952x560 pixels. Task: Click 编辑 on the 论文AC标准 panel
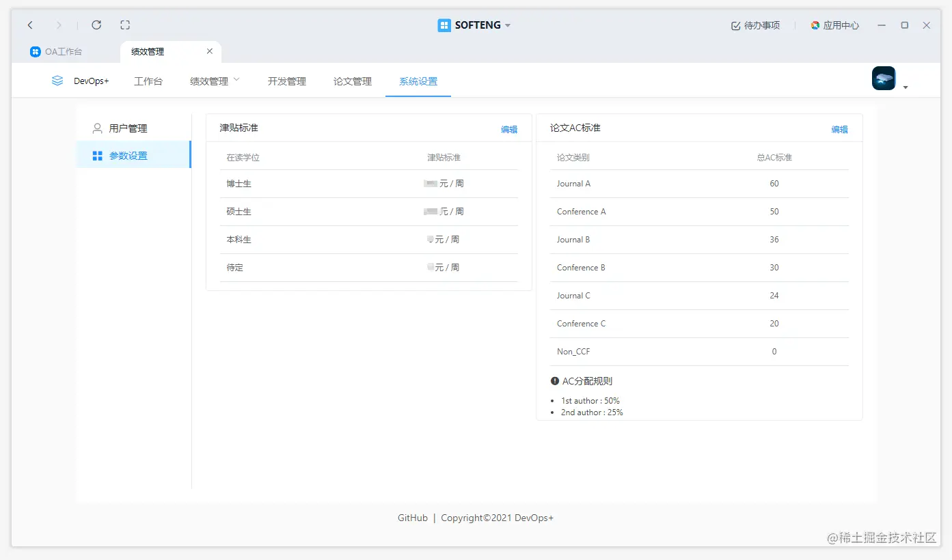(x=839, y=129)
